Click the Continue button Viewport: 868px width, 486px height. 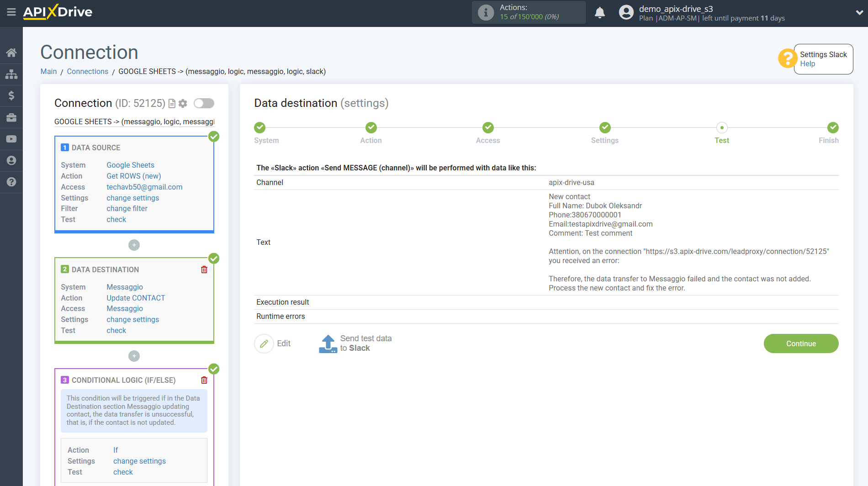pos(801,343)
